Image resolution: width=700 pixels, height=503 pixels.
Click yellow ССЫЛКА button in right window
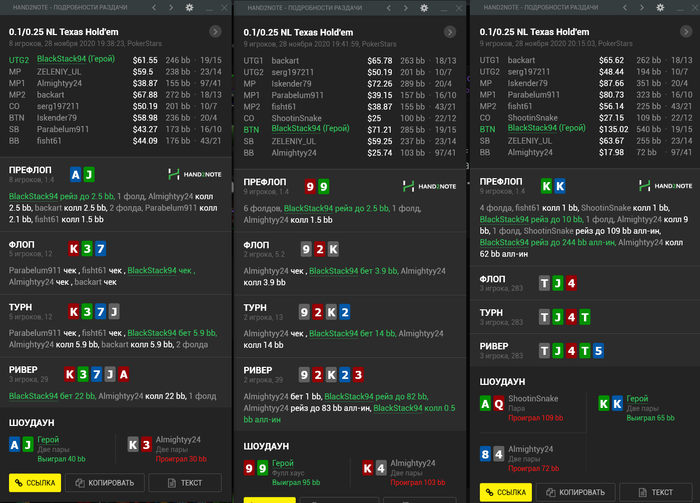coord(506,492)
